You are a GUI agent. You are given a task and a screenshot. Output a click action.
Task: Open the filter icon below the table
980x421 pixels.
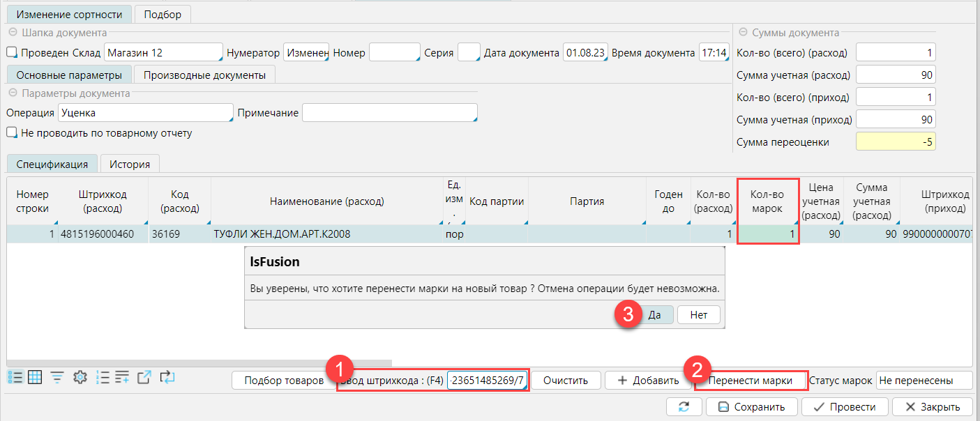coord(57,377)
